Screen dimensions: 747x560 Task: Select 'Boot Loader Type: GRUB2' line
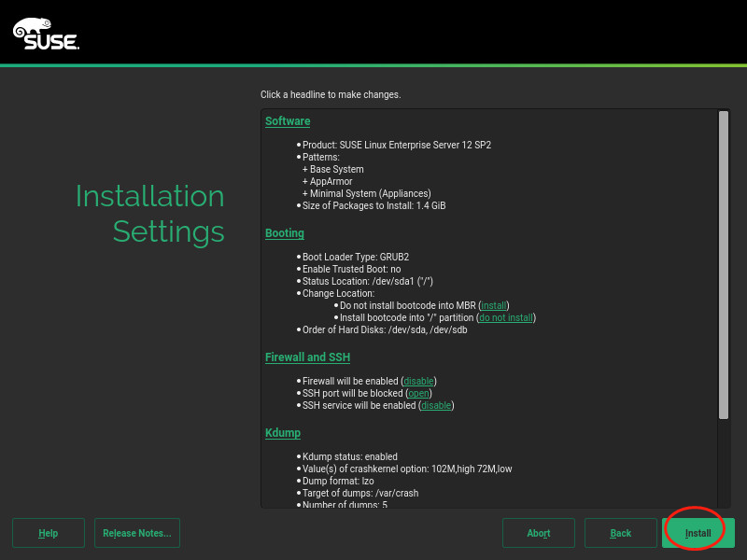click(356, 257)
